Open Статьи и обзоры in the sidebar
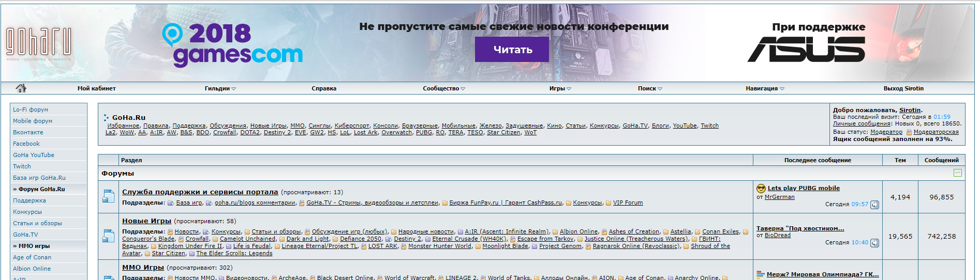The image size is (980, 280). click(x=37, y=223)
